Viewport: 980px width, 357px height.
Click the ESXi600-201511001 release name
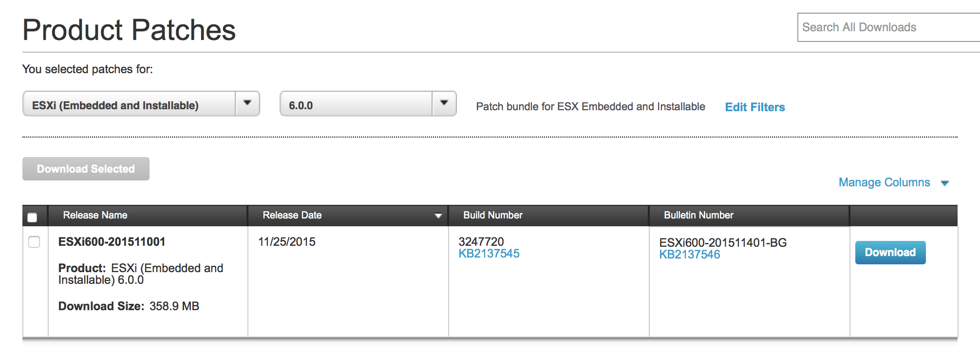tap(112, 242)
